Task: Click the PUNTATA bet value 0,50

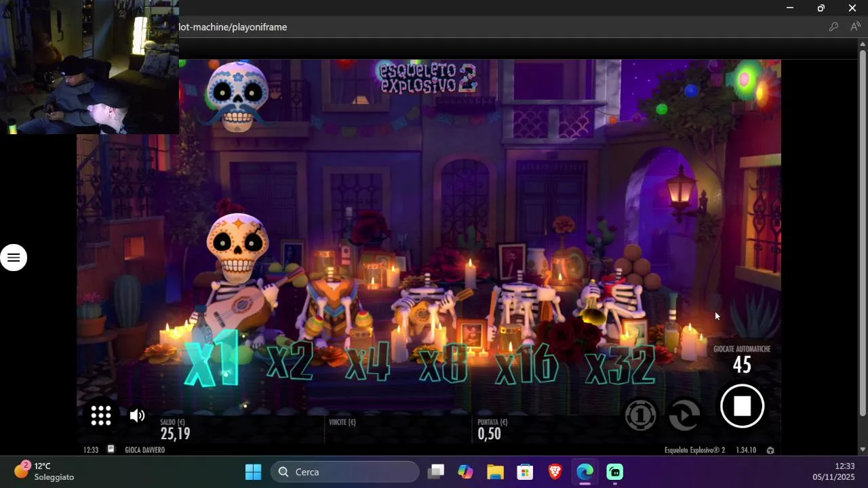Action: 489,434
